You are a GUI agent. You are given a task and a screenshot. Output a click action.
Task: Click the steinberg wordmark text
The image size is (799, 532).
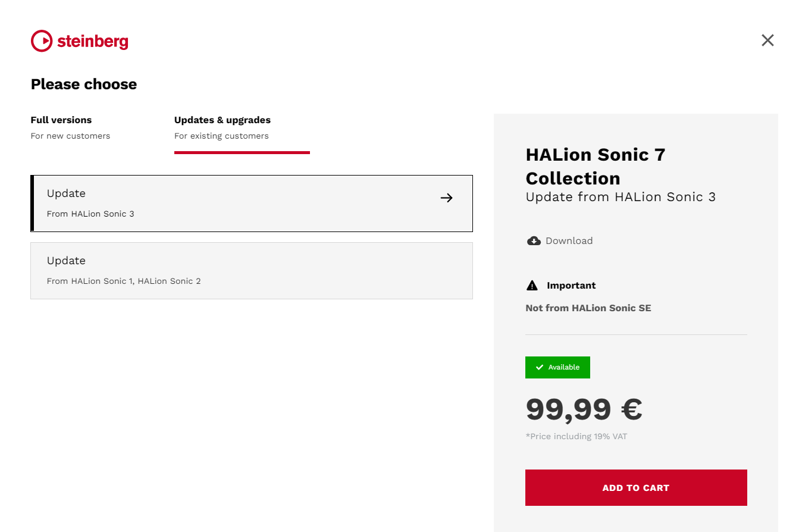tap(93, 42)
